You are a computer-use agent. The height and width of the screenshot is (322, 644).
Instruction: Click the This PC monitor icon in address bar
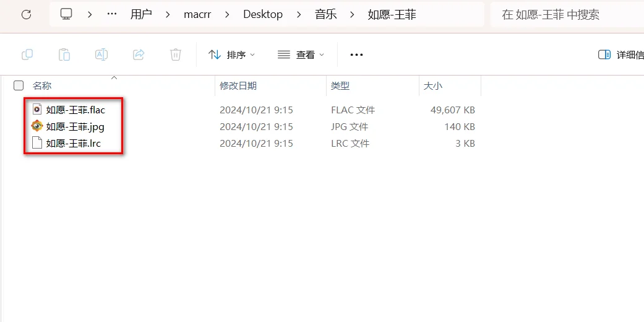[66, 14]
